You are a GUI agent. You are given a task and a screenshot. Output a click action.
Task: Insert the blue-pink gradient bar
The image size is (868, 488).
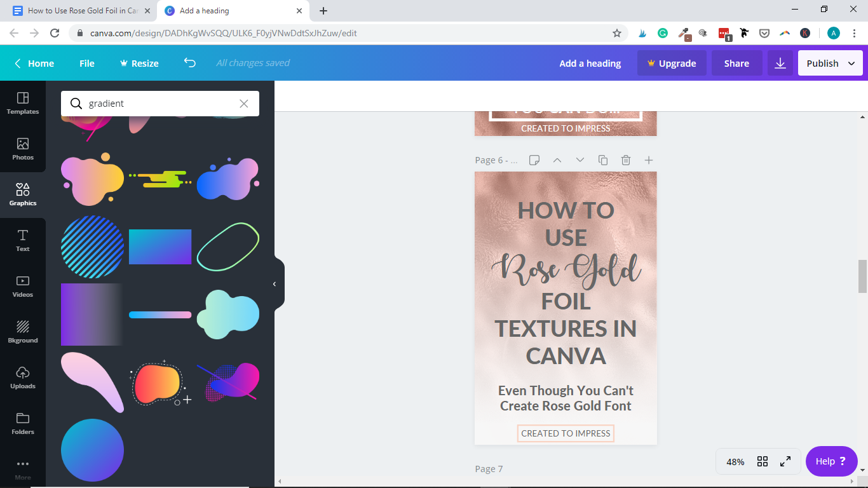[160, 315]
